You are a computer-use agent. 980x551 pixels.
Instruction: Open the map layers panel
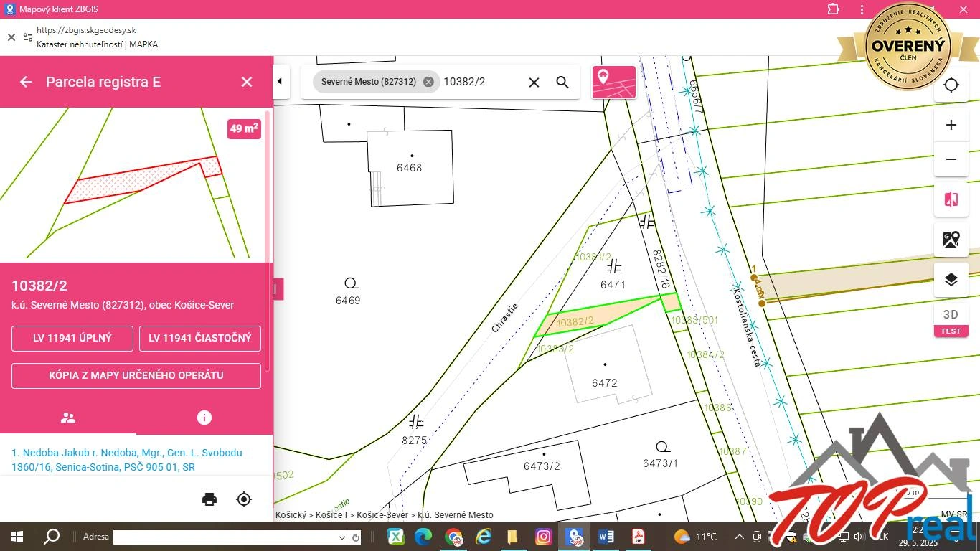click(x=951, y=279)
